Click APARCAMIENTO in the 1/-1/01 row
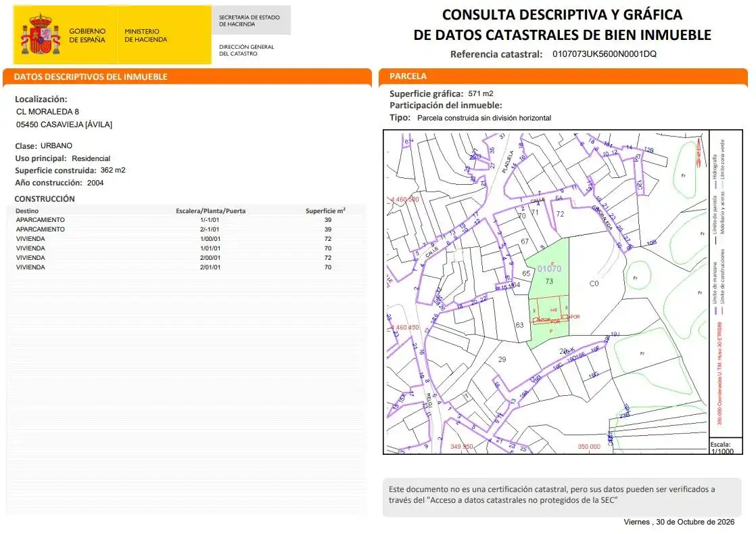756x534 pixels. (41, 220)
